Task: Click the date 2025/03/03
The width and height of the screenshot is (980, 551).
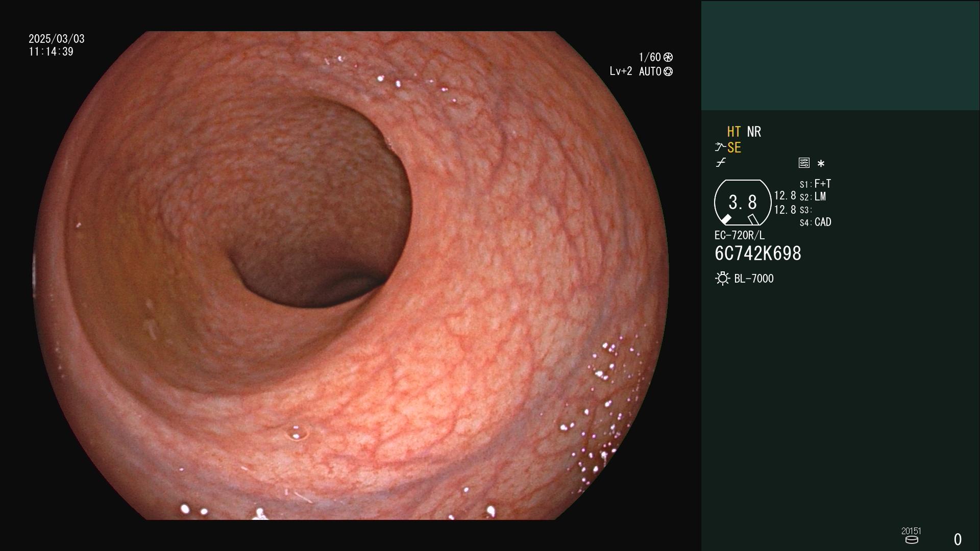Action: pos(57,39)
